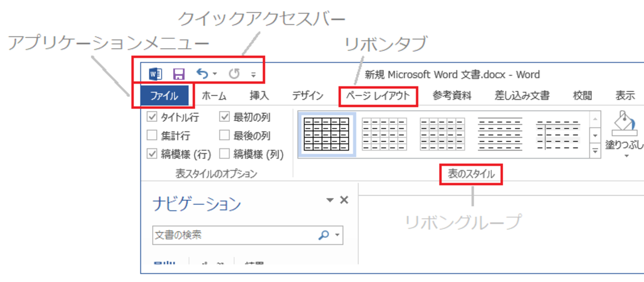Select the fourth table style with horizontal lines
Screen dimensions: 644x282
point(500,134)
